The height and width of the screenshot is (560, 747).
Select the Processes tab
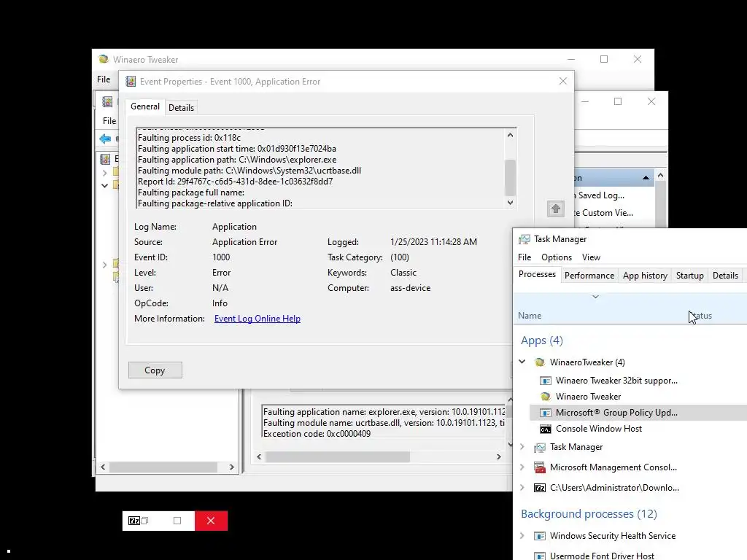(537, 274)
